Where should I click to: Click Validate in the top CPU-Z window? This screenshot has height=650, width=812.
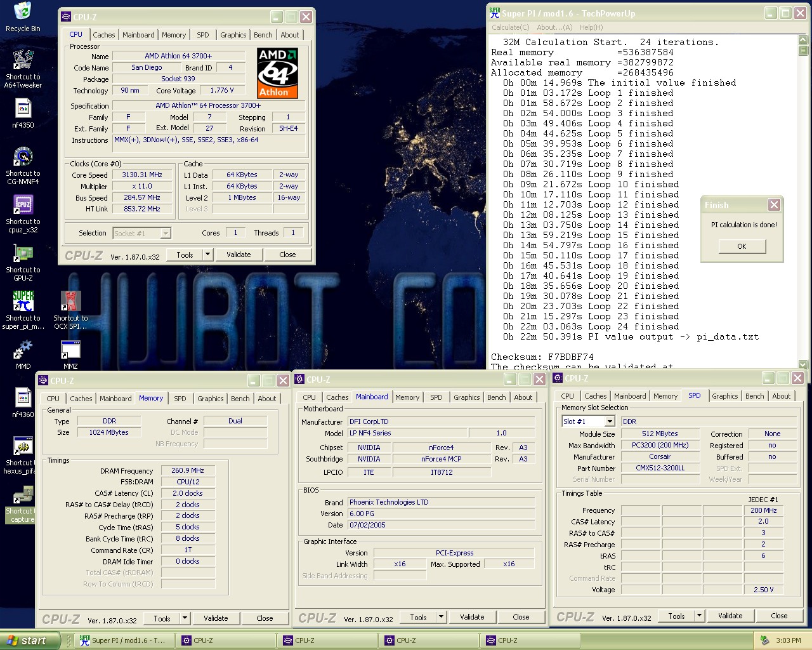[239, 255]
